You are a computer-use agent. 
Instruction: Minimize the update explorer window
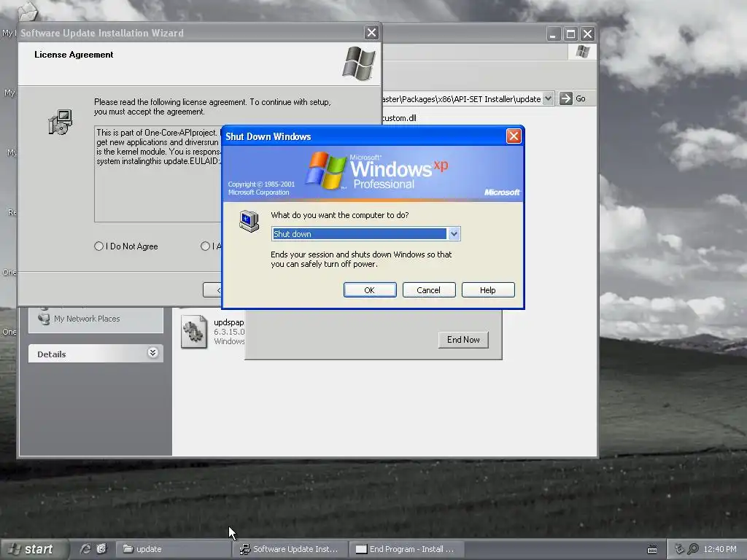point(553,34)
